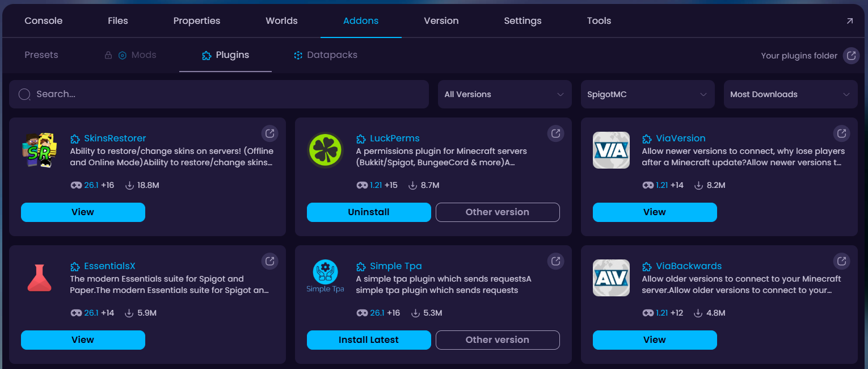This screenshot has width=868, height=369.
Task: Open the SpigotMC source dropdown
Action: 648,94
